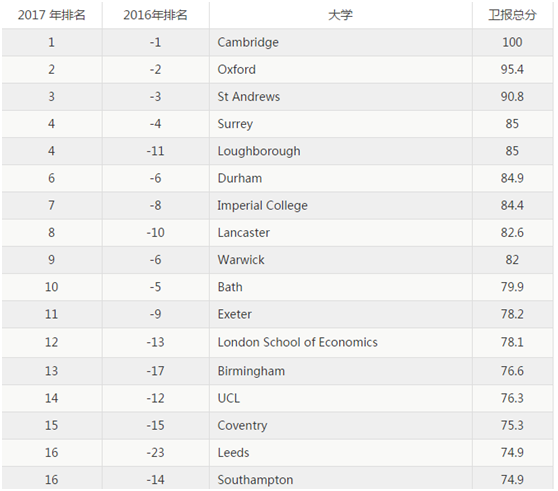Select Coventry's score 75.3
This screenshot has width=558, height=491.
512,426
